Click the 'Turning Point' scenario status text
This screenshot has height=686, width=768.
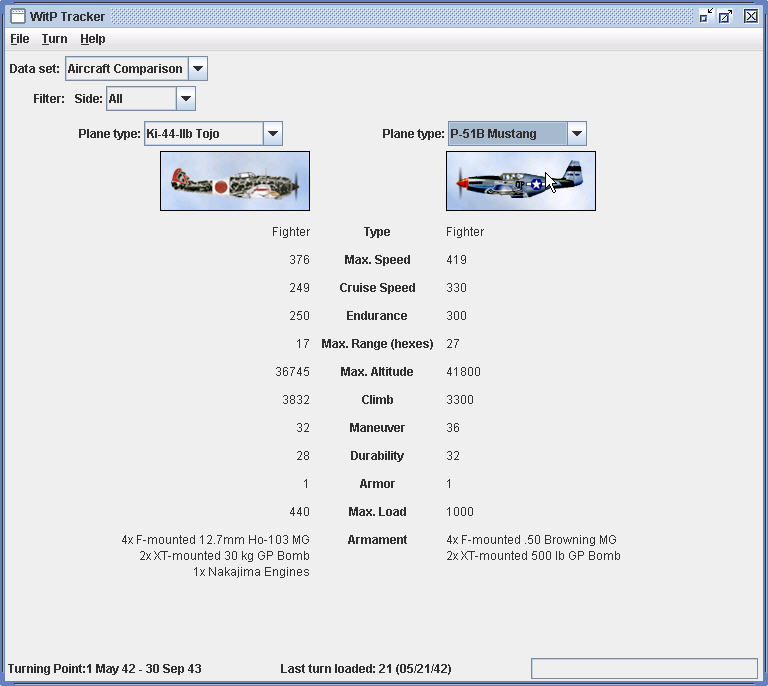click(x=105, y=668)
